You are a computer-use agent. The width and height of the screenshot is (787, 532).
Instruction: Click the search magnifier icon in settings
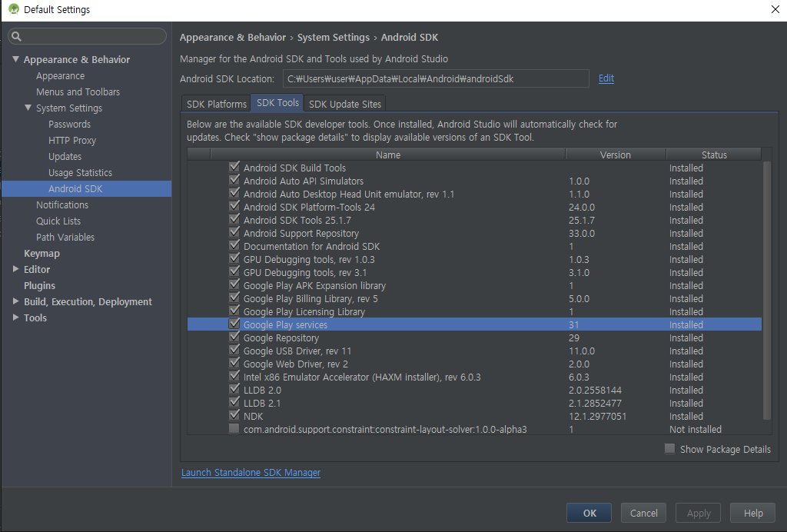17,36
